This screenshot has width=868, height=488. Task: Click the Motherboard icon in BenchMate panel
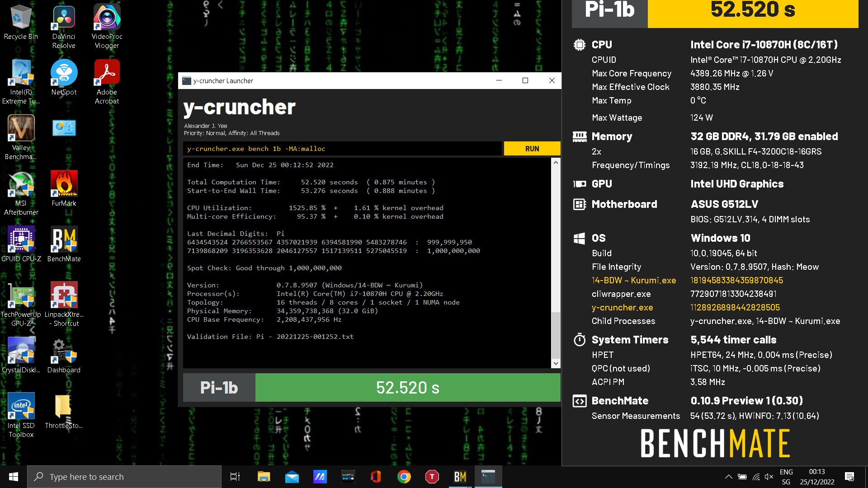pyautogui.click(x=579, y=204)
